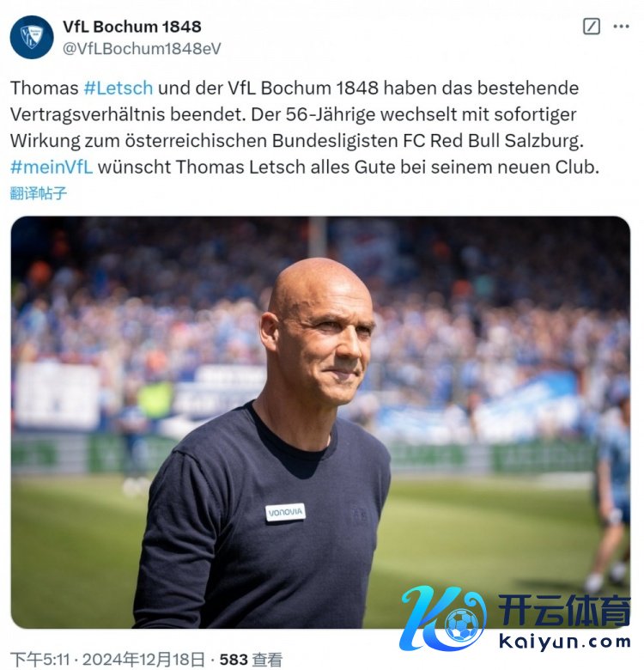Click the Vonovia sponsor badge on the shirt
Image resolution: width=644 pixels, height=670 pixels.
[285, 512]
